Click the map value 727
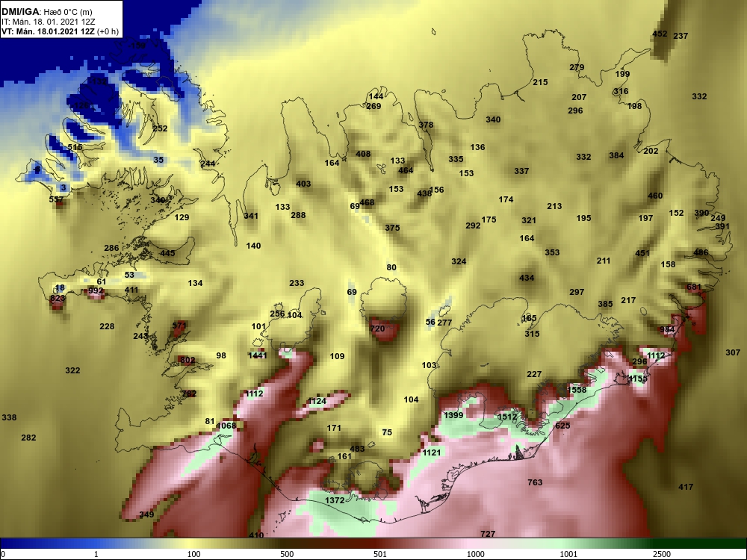Viewport: 747px width, 560px height. 488,534
